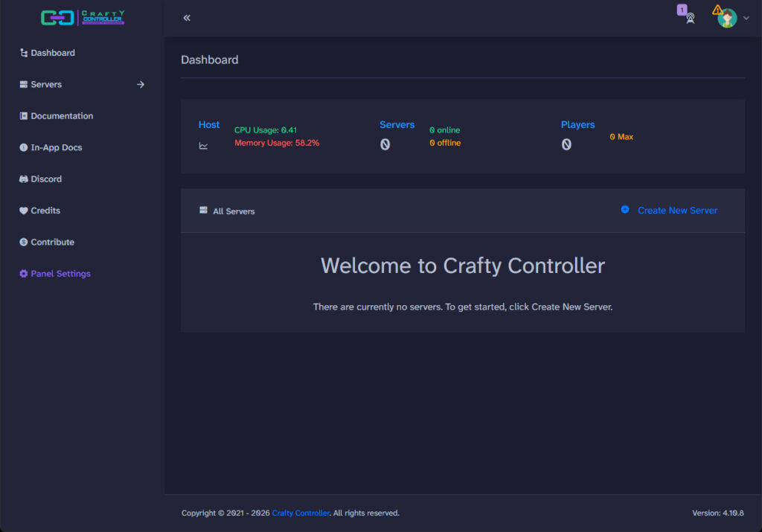
Task: Open the Crafty Controller footer link
Action: [x=301, y=513]
